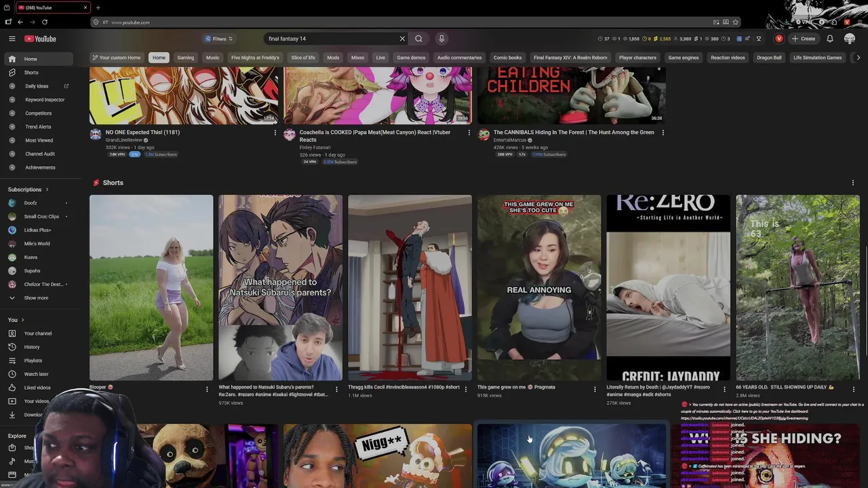868x488 pixels.
Task: Move the category chips forward with the arrow
Action: pyautogui.click(x=858, y=58)
